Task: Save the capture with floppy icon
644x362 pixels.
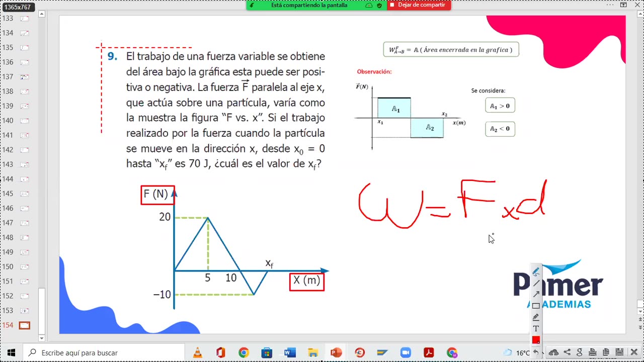Action: (x=619, y=352)
